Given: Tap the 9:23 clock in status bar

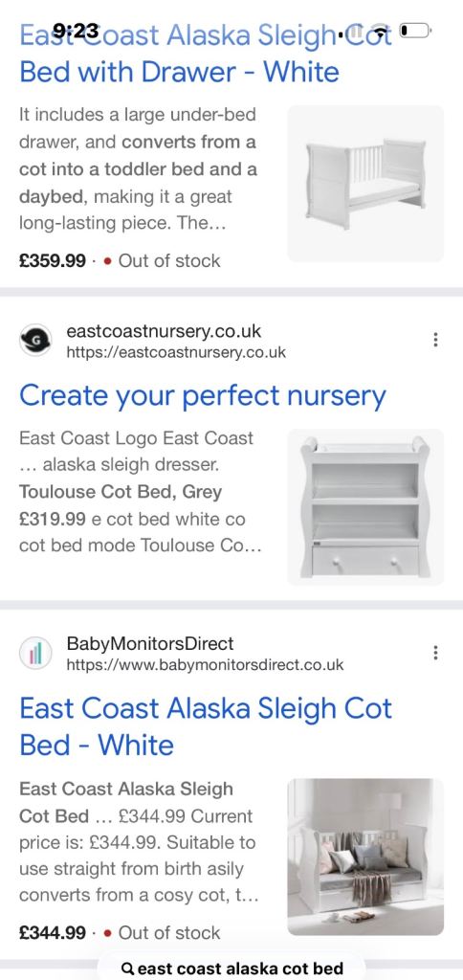Looking at the screenshot, I should pyautogui.click(x=76, y=30).
